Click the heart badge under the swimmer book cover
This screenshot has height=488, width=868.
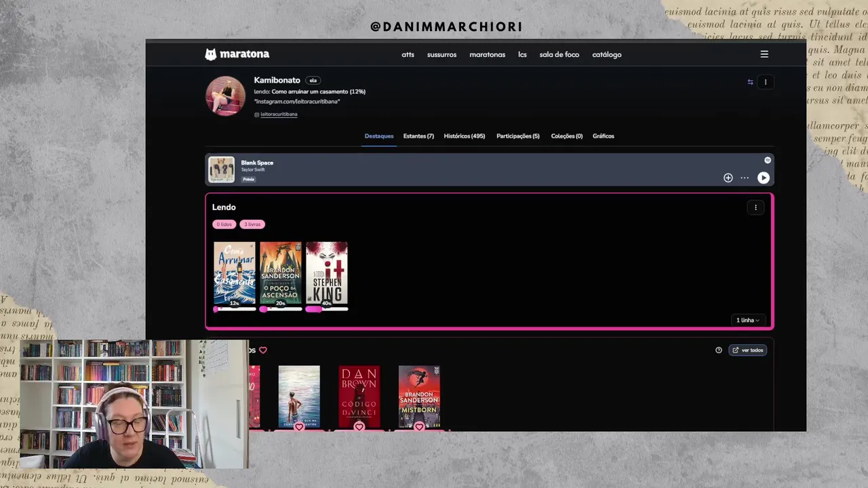coord(299,427)
